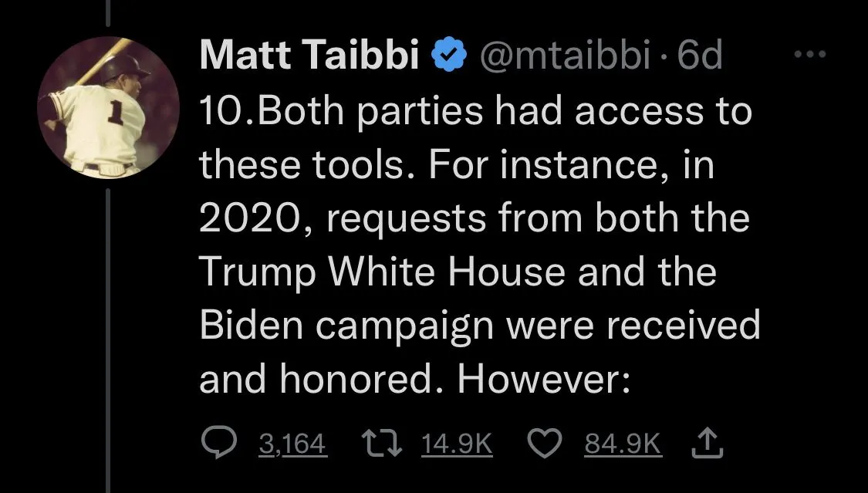Click the words "Biden campaign" in tweet

point(347,326)
